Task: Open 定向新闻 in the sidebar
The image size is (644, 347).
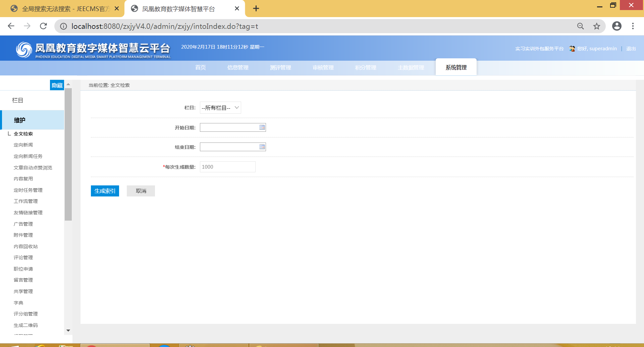Action: coord(23,145)
